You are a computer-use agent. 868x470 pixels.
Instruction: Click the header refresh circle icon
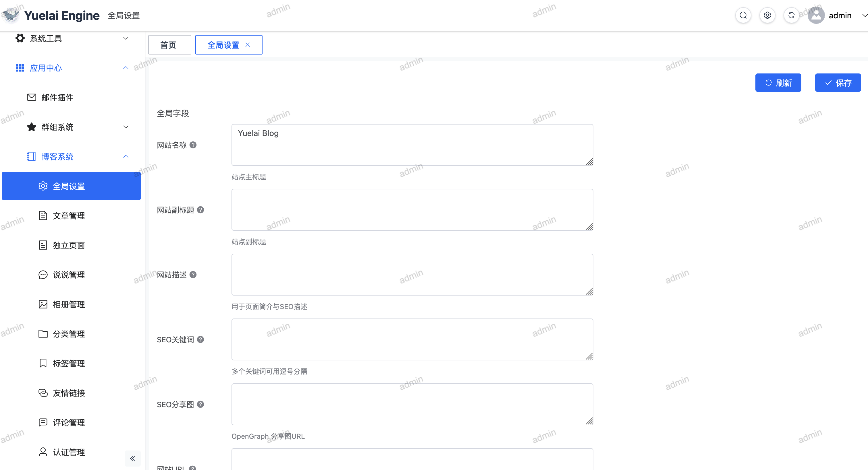coord(792,15)
